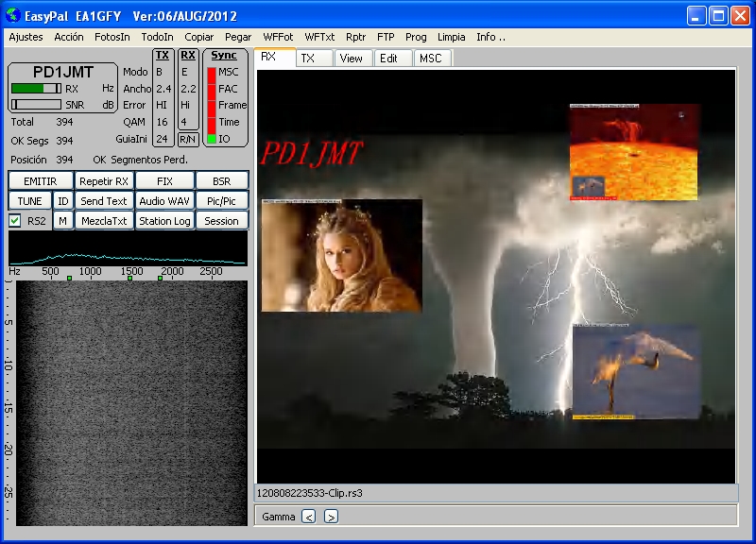Viewport: 756px width, 544px height.
Task: Click the waterfall display area
Action: click(x=131, y=403)
